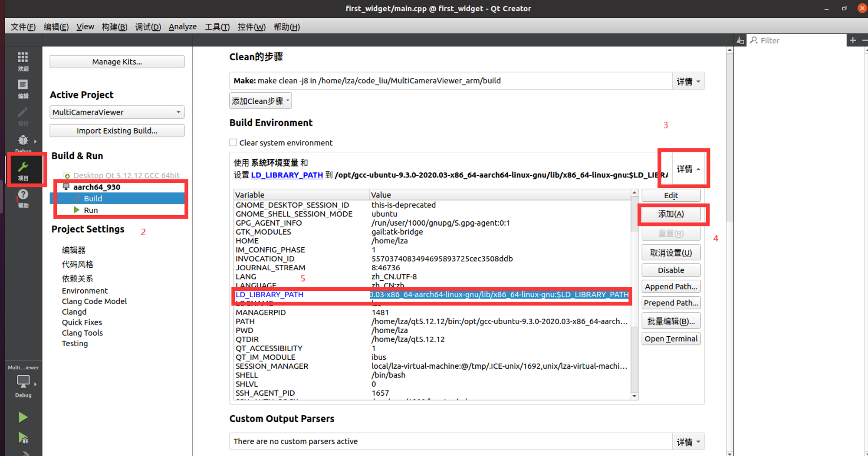Click 批量编辑(B)... batch edit button
Screen dimensions: 868x456
point(671,321)
